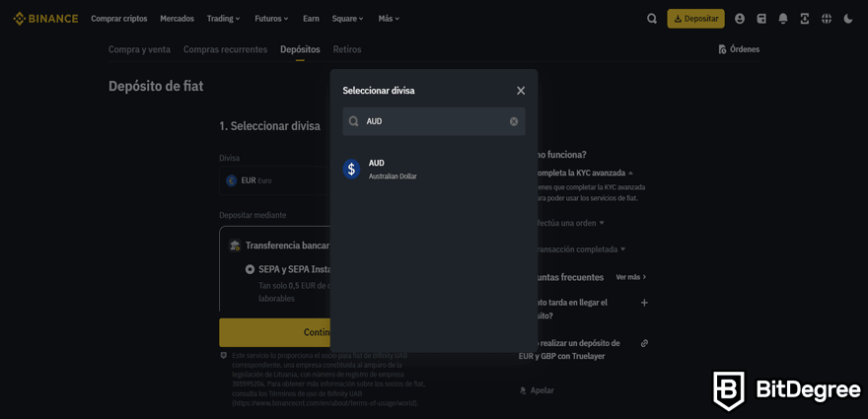Open the Truelayer link icon

(644, 343)
